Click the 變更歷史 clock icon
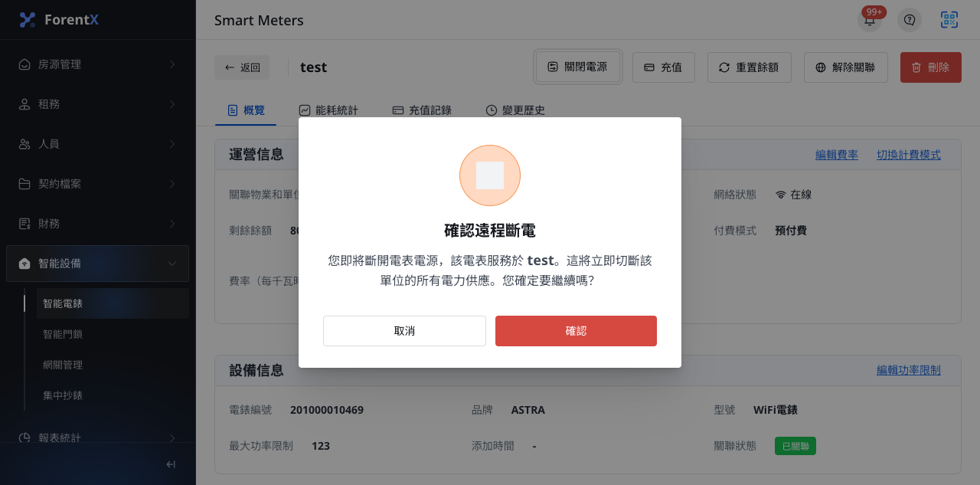The height and width of the screenshot is (485, 980). point(492,110)
